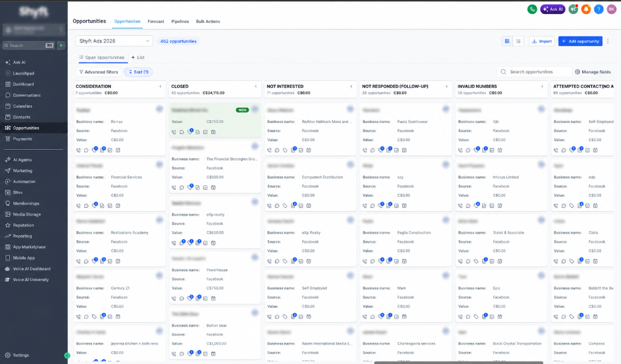This screenshot has width=621, height=364.
Task: Open the card with business name Century 21
Action: [119, 296]
